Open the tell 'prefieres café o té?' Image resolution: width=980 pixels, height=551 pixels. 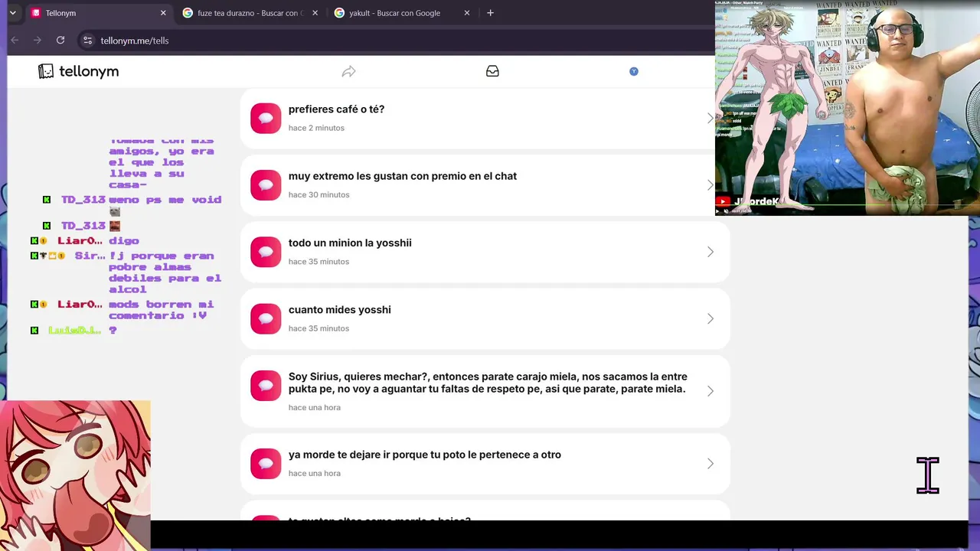pyautogui.click(x=485, y=118)
